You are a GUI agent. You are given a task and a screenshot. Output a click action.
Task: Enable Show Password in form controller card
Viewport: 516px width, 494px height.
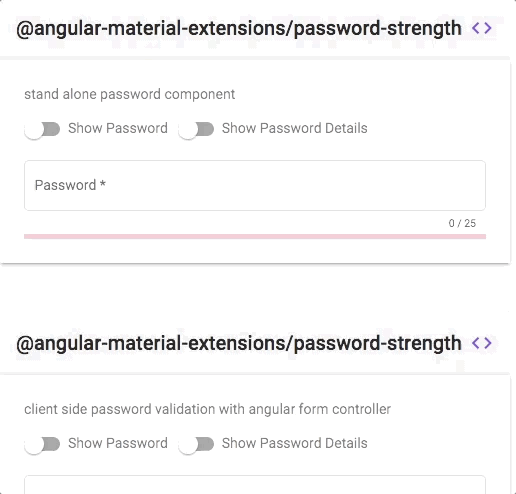pyautogui.click(x=42, y=444)
